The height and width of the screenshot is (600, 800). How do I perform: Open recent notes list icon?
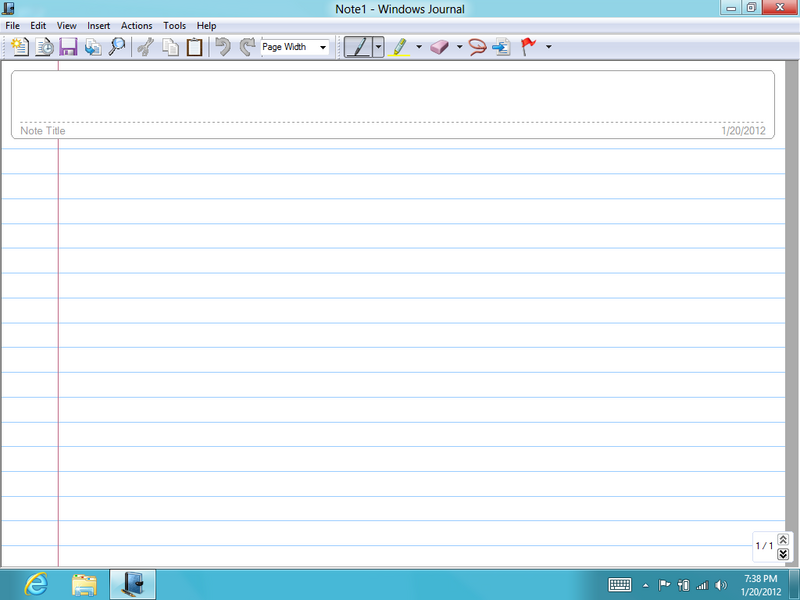coord(44,47)
